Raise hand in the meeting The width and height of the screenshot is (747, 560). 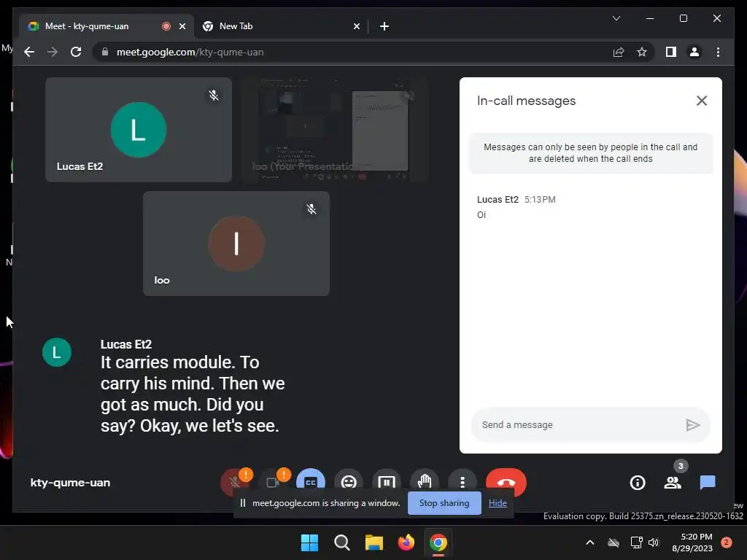click(x=425, y=481)
